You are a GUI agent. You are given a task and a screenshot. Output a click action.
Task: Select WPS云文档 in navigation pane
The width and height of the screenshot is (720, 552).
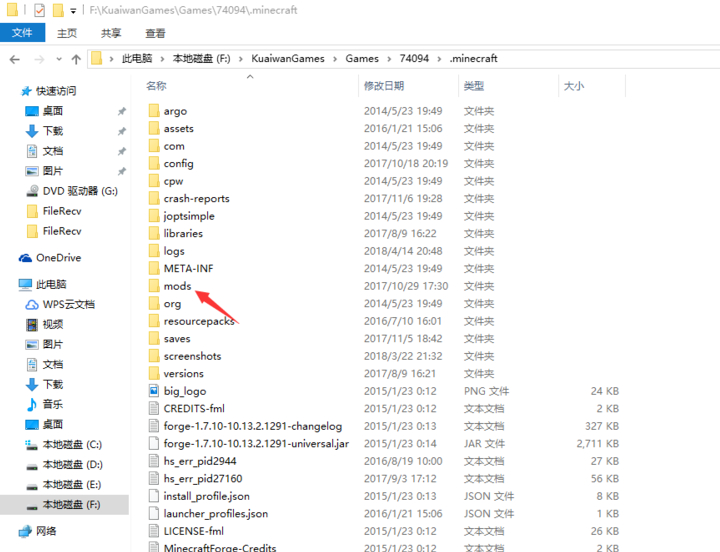point(68,304)
